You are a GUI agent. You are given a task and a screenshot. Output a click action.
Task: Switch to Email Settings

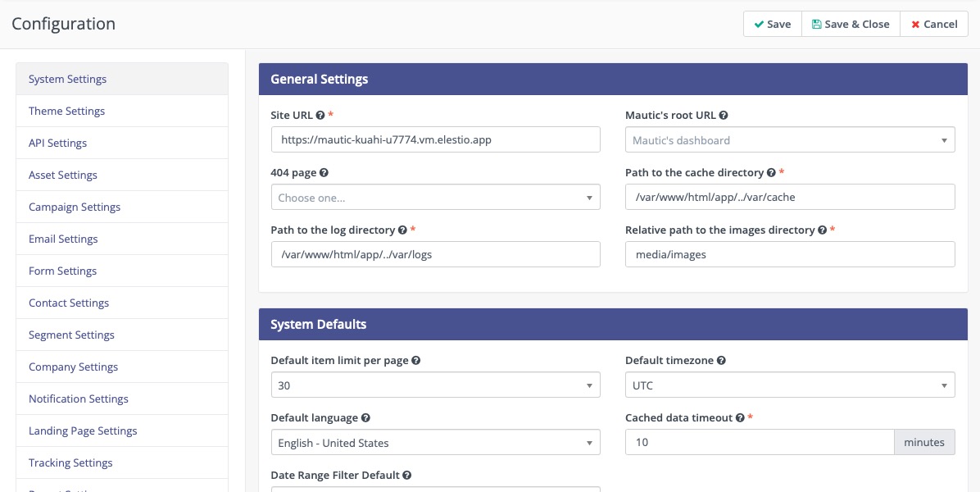tap(63, 239)
